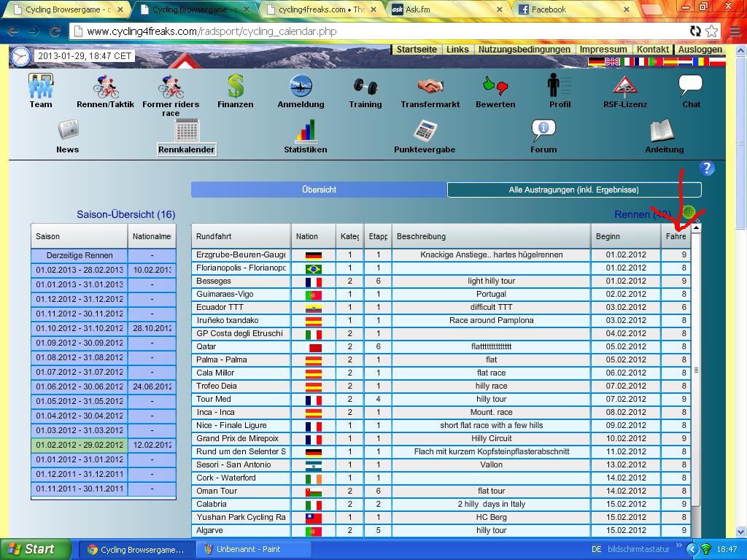Select the Übersicht tab

click(x=319, y=190)
